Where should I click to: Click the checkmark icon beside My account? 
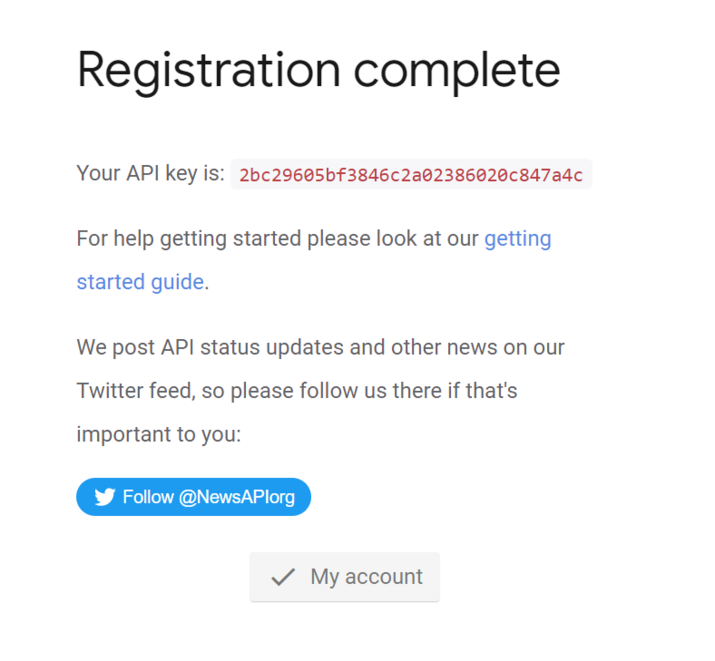coord(283,577)
